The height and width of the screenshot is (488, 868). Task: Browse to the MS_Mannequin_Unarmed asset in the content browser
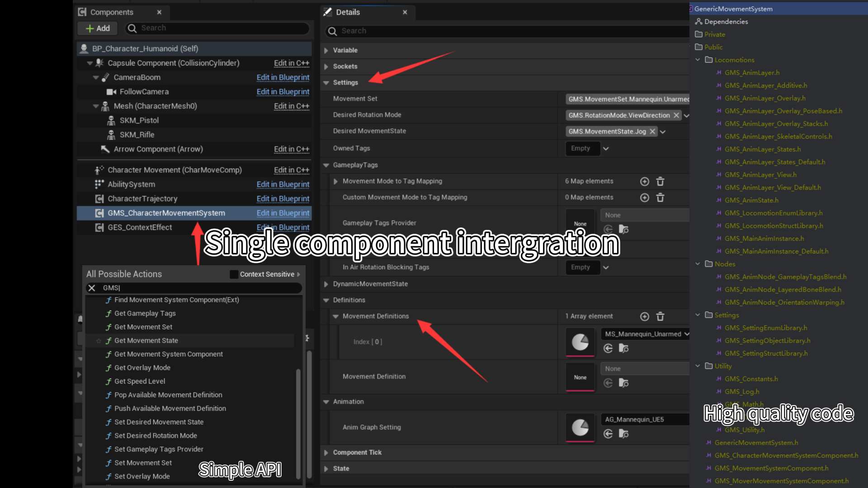623,348
